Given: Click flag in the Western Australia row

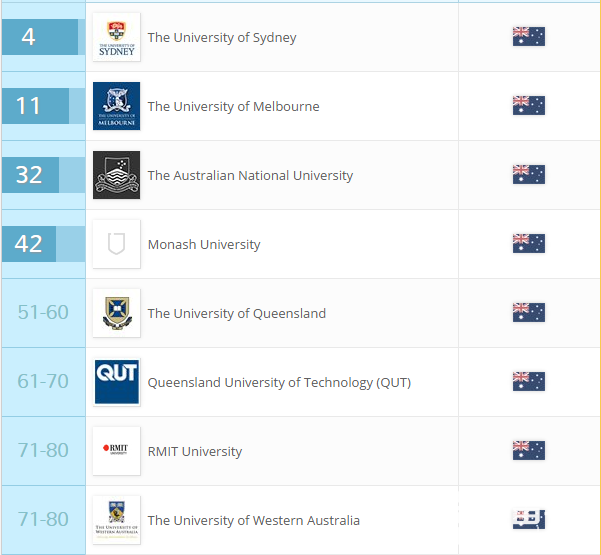Looking at the screenshot, I should point(529,519).
